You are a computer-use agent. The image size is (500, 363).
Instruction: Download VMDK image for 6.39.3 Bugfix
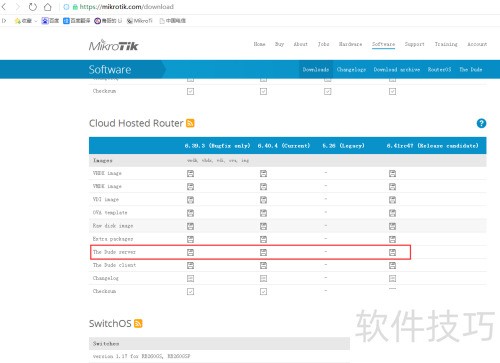pyautogui.click(x=190, y=187)
